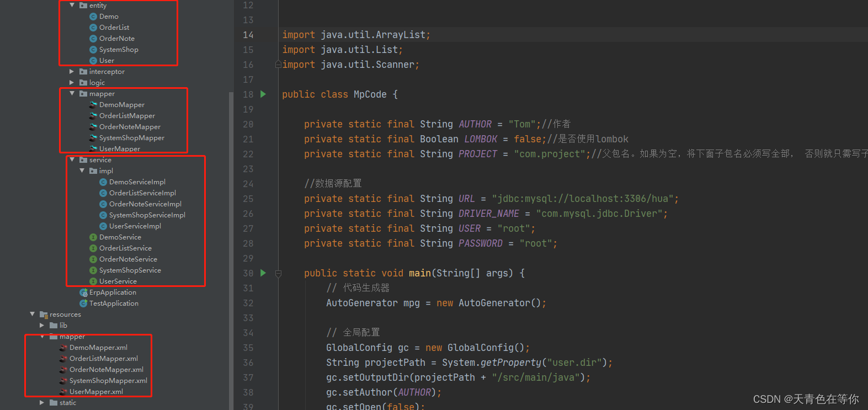Click the SystemShopMapper file icon

click(x=93, y=137)
